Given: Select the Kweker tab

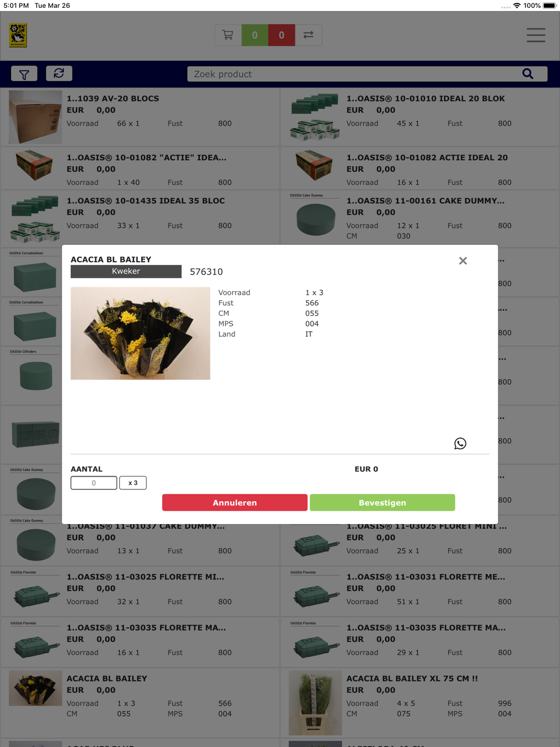Looking at the screenshot, I should tap(126, 271).
